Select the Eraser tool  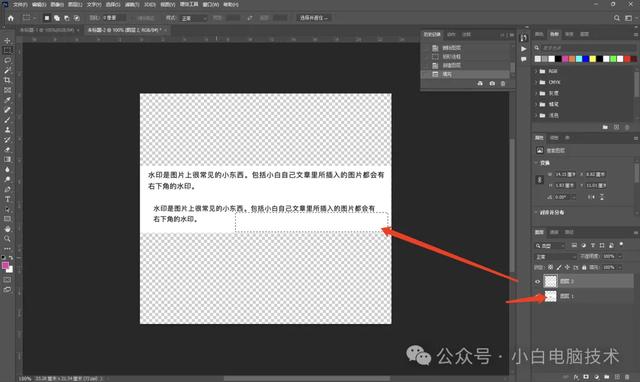pyautogui.click(x=7, y=149)
